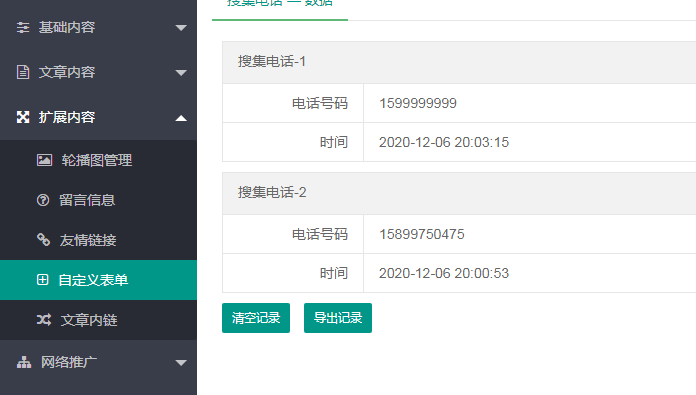Click the 文章内容 document icon
This screenshot has width=696, height=395.
[23, 72]
